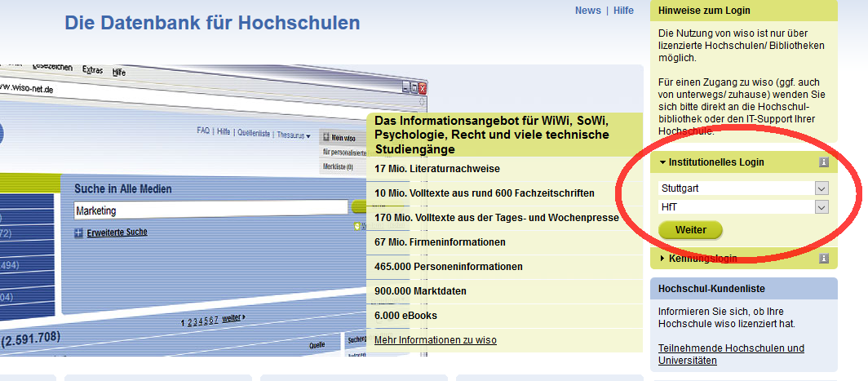Expand the Kennungslogin section

point(697,258)
